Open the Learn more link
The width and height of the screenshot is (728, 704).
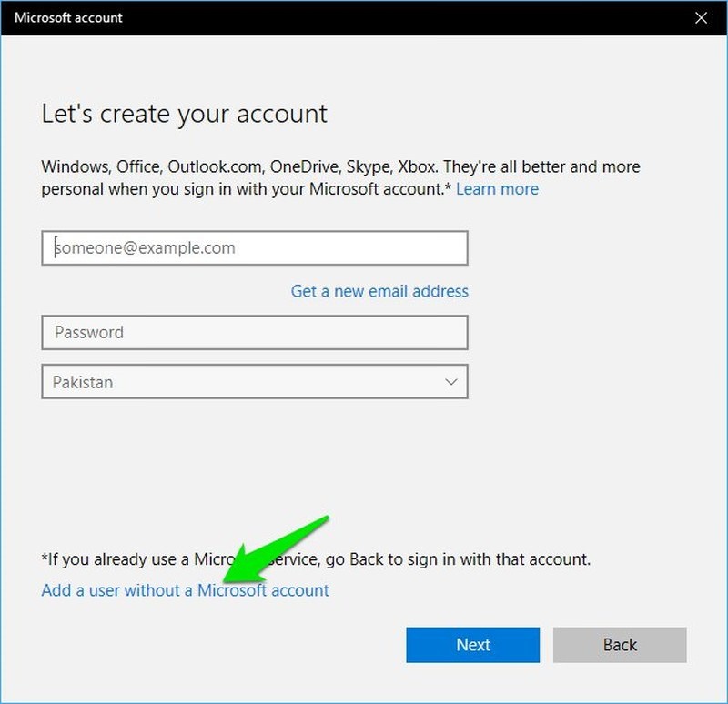(x=497, y=189)
